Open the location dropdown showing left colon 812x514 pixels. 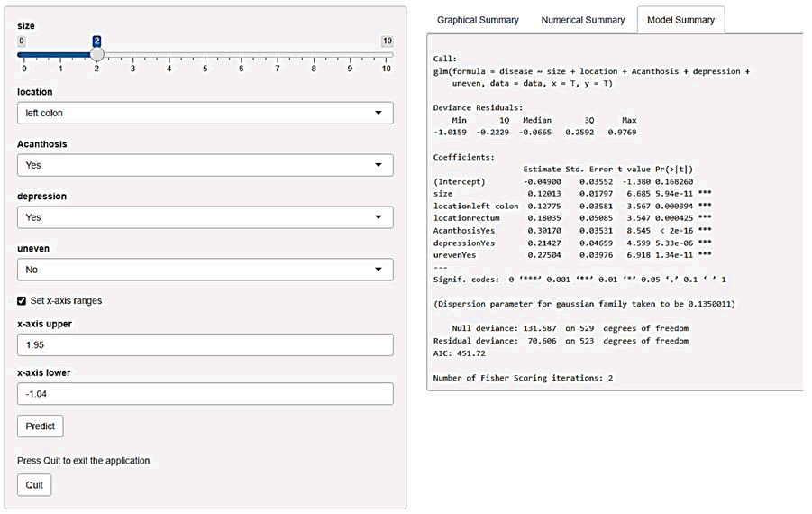tap(205, 113)
